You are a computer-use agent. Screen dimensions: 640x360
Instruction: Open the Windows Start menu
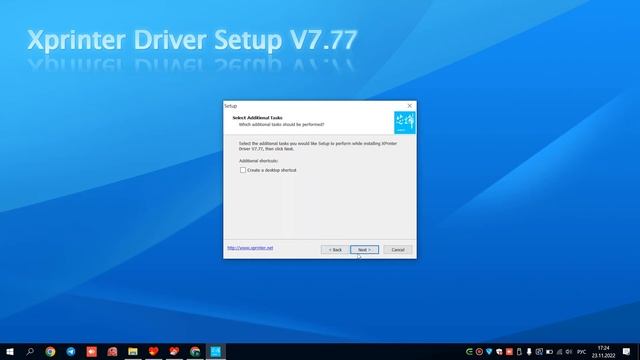(10, 351)
